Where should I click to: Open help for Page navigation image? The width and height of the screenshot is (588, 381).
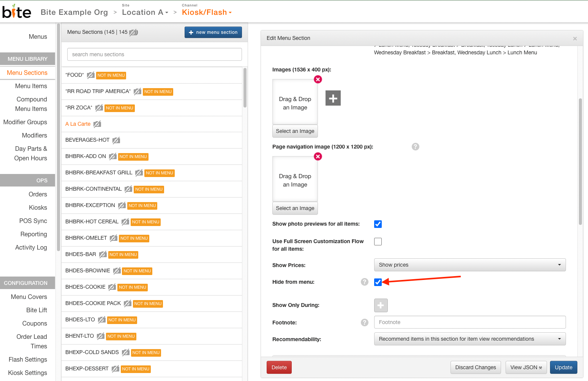click(x=416, y=147)
